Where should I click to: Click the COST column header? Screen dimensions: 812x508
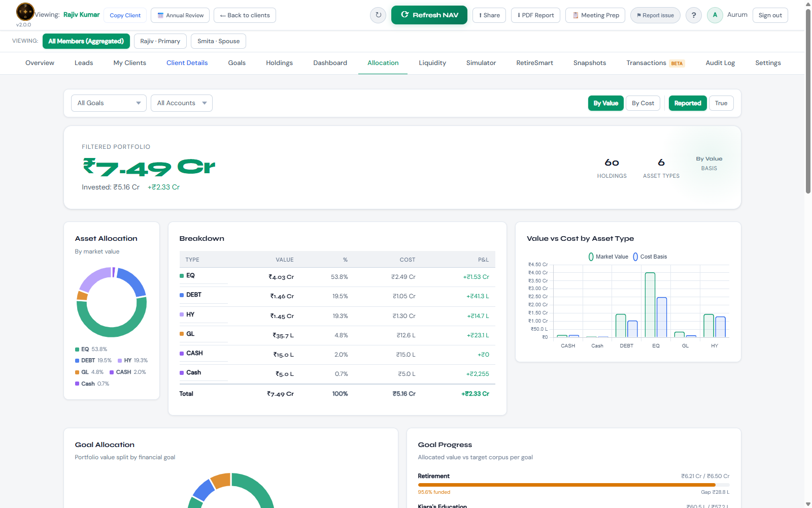pos(408,260)
